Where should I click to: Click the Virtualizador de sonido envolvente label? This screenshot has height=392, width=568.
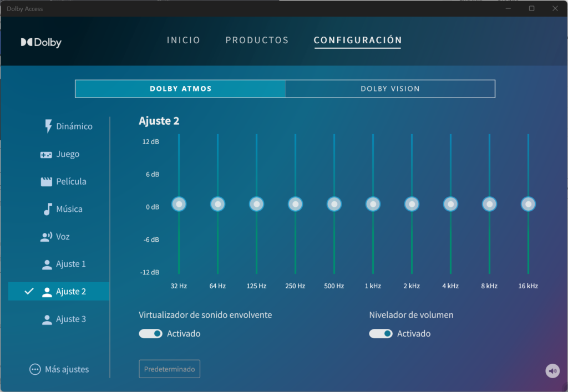205,315
